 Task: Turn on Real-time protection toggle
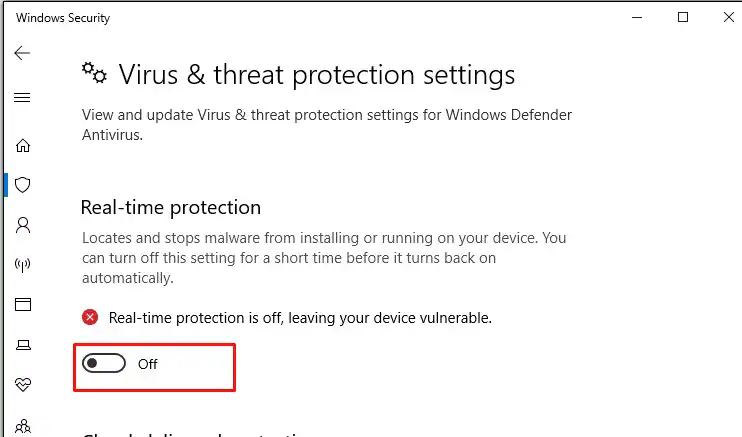click(x=104, y=364)
